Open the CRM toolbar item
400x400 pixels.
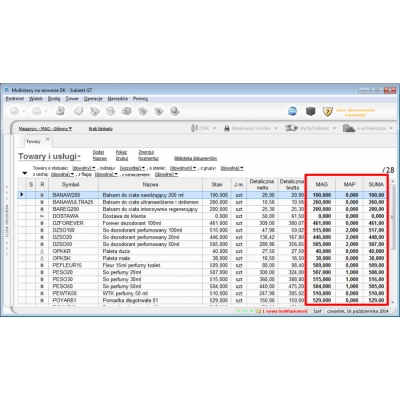[x=203, y=128]
